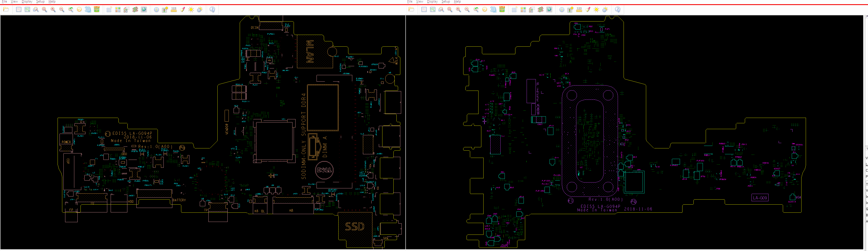Screen dimensions: 868x251
Task: Click the previous zoom icon in left viewer
Action: click(x=71, y=10)
